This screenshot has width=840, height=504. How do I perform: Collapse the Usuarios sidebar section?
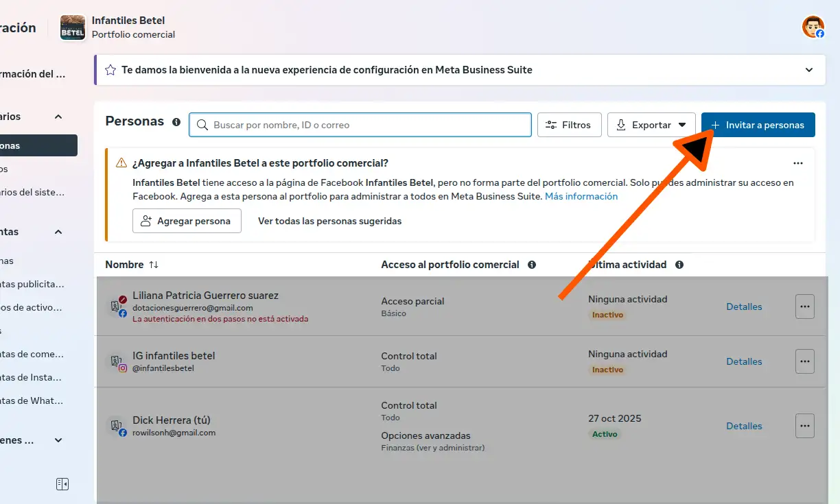[58, 117]
